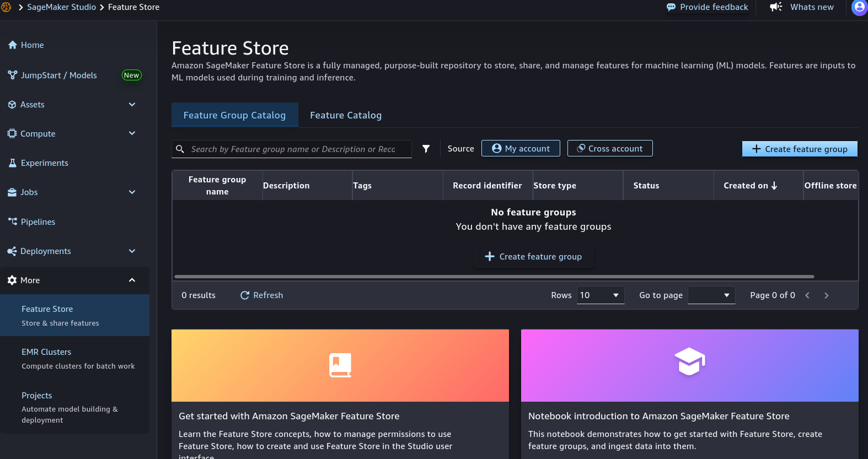Viewport: 868px width, 459px height.
Task: Click the '0 results' count text
Action: 199,295
